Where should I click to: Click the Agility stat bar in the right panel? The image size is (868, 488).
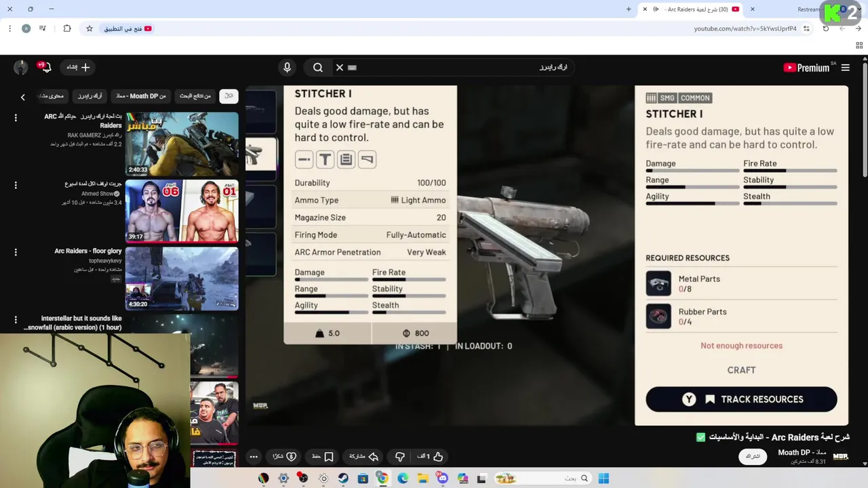coord(692,203)
